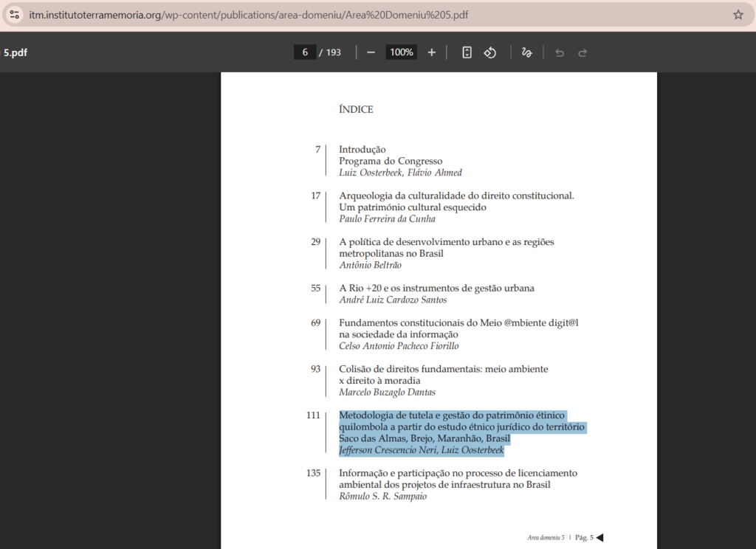The width and height of the screenshot is (756, 549).
Task: Open A Rio +20 index entry
Action: point(436,289)
